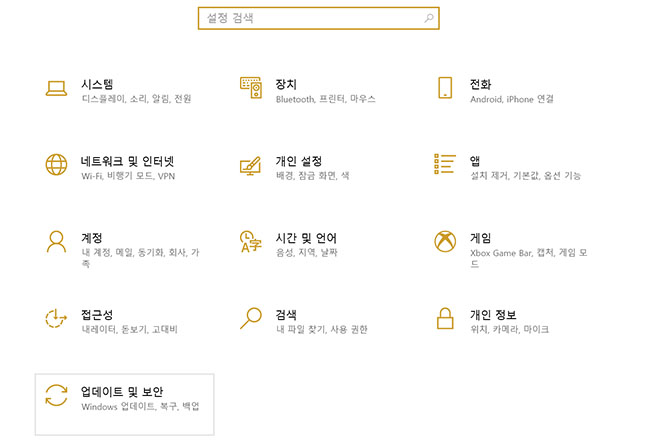
Task: Open the 시스템 settings title link
Action: coord(97,84)
